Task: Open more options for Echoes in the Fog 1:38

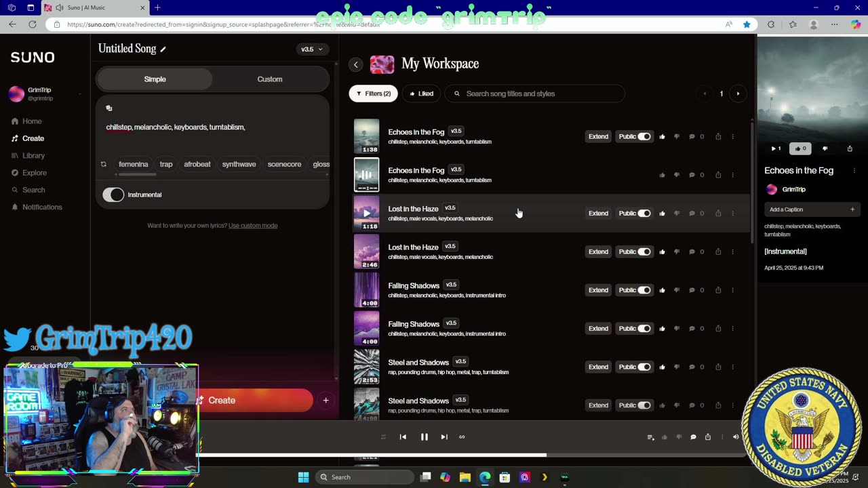Action: click(x=732, y=136)
